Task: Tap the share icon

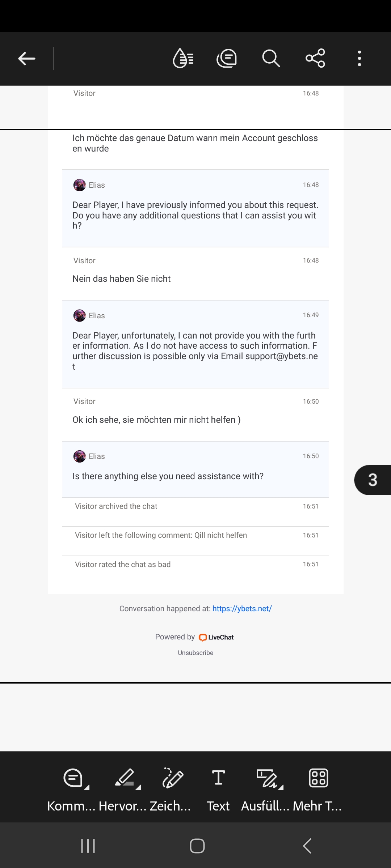Action: 315,58
